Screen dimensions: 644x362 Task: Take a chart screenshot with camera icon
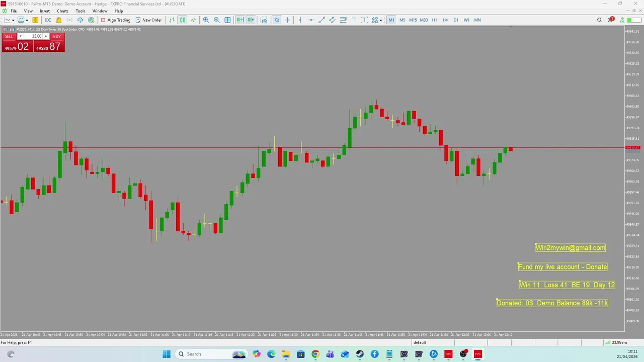coord(264,20)
